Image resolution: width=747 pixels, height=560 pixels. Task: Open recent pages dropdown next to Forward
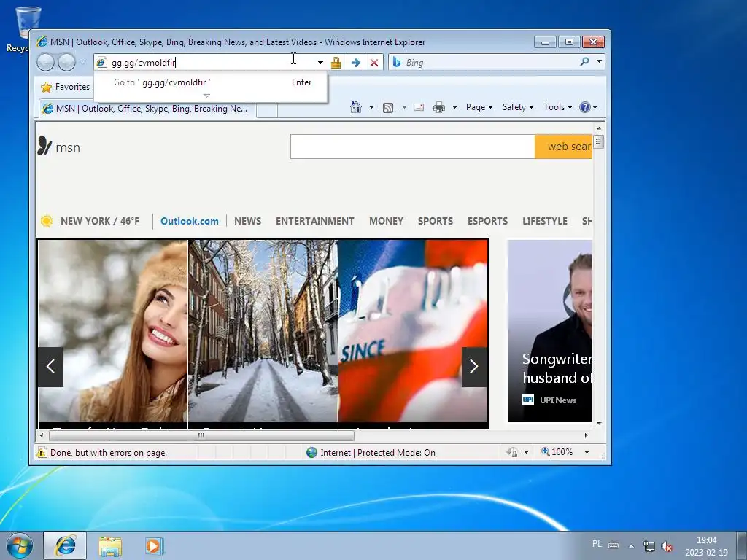pos(83,63)
